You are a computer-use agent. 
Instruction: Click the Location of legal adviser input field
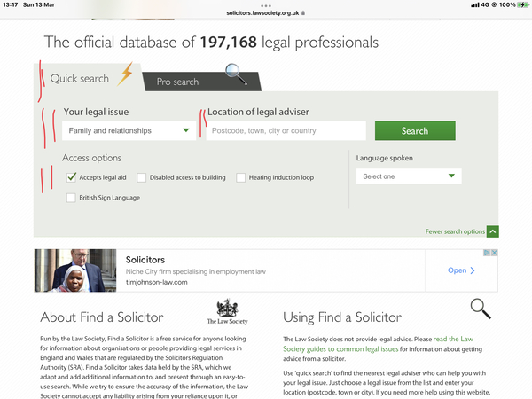click(286, 131)
